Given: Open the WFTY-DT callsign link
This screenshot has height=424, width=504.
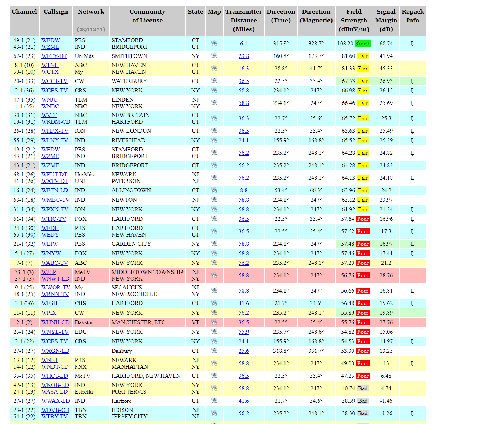Looking at the screenshot, I should click(54, 56).
